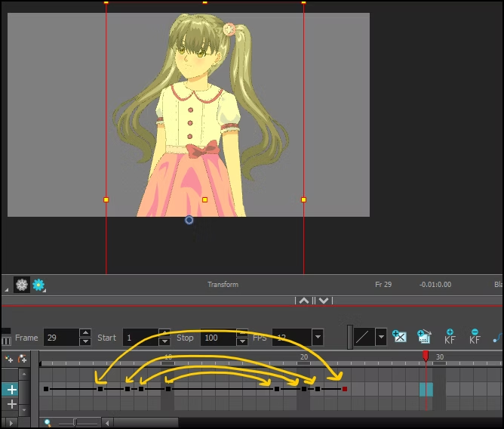The height and width of the screenshot is (429, 504).
Task: Click the timeline horizontal scrollbar thumb
Action: pos(146,422)
